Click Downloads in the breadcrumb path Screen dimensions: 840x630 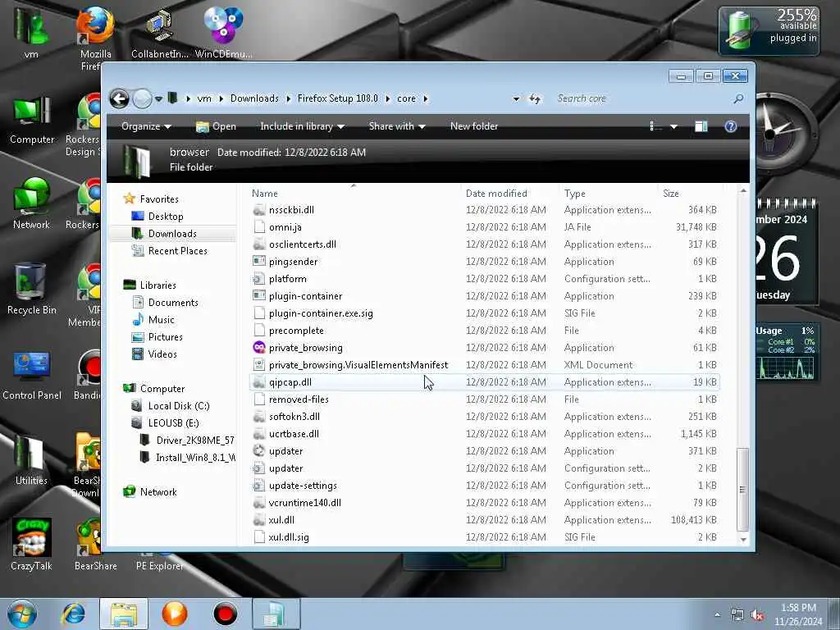click(254, 98)
